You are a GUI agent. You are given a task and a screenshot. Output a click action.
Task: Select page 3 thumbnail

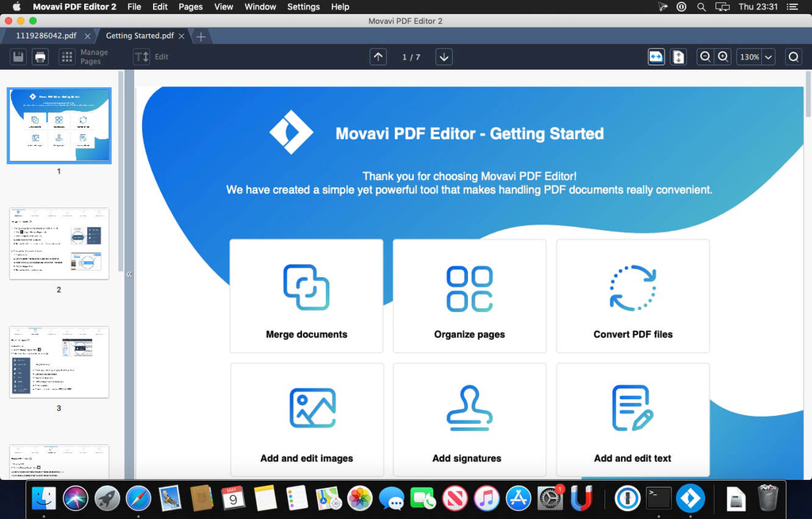(59, 362)
